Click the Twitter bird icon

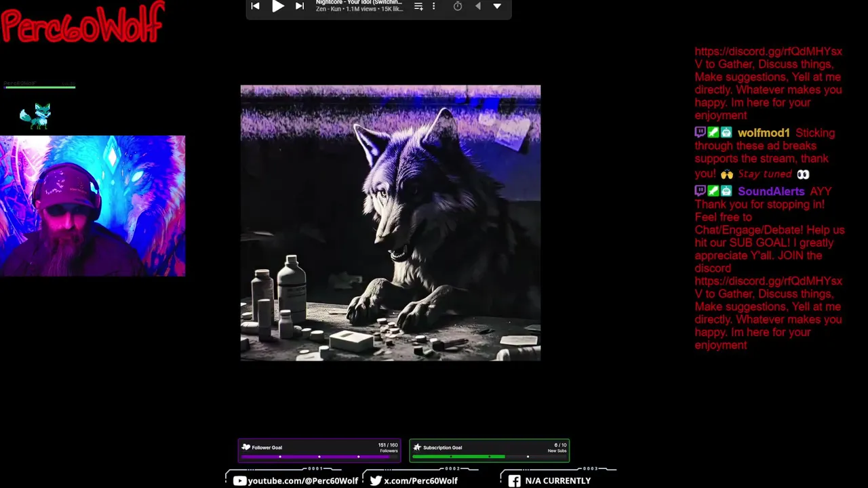(376, 481)
